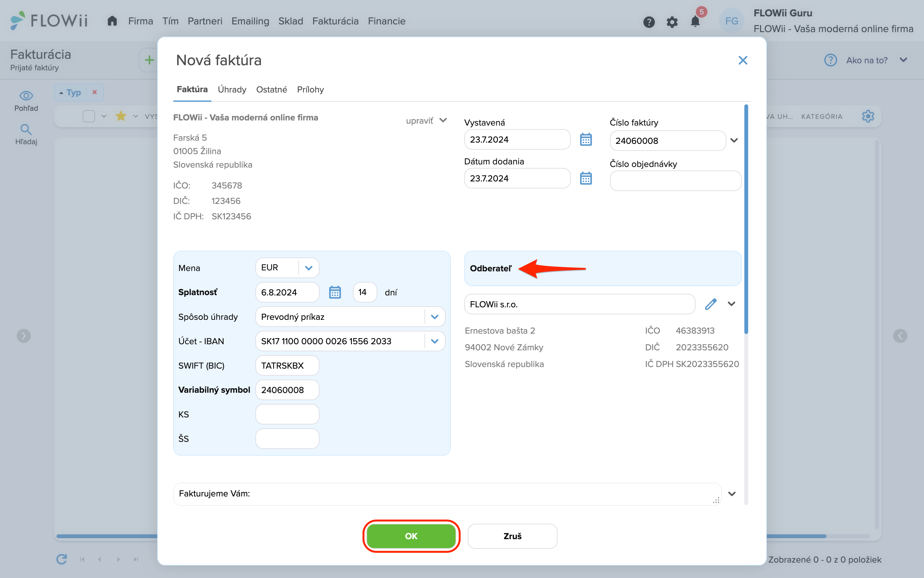Go to previous page of list
924x578 pixels.
coord(100,559)
